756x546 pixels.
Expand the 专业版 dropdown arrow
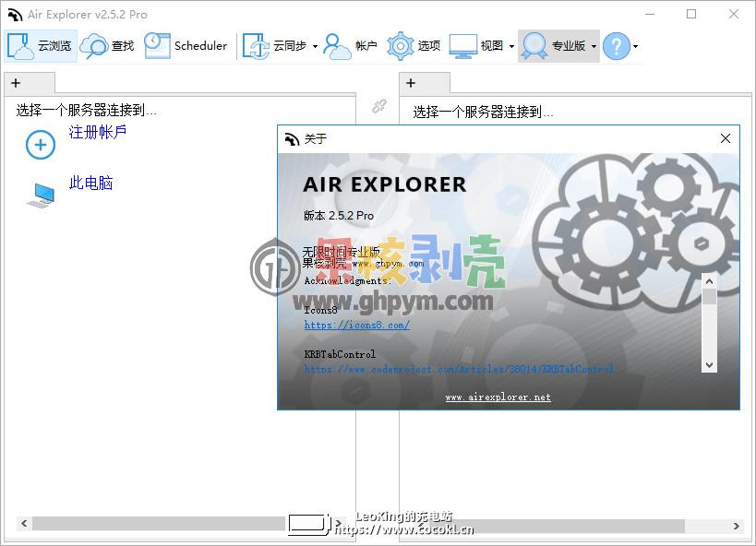click(594, 47)
